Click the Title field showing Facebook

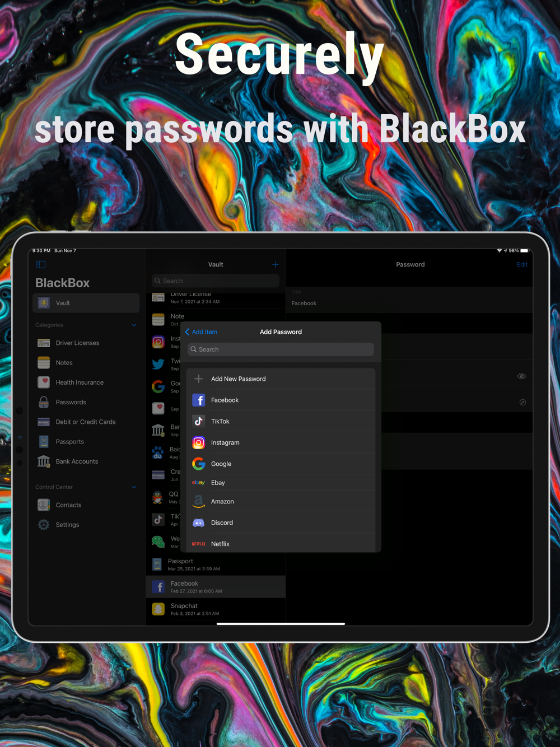[x=409, y=300]
